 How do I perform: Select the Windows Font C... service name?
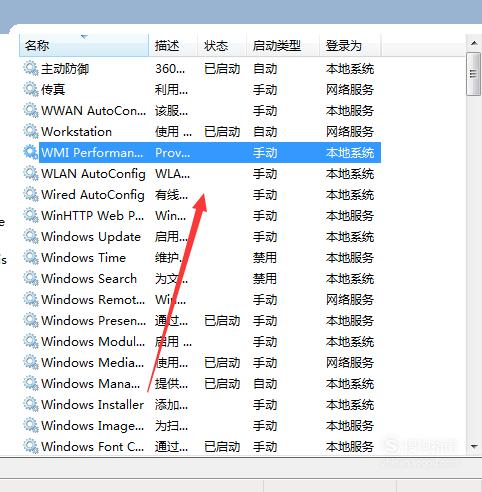(x=93, y=447)
